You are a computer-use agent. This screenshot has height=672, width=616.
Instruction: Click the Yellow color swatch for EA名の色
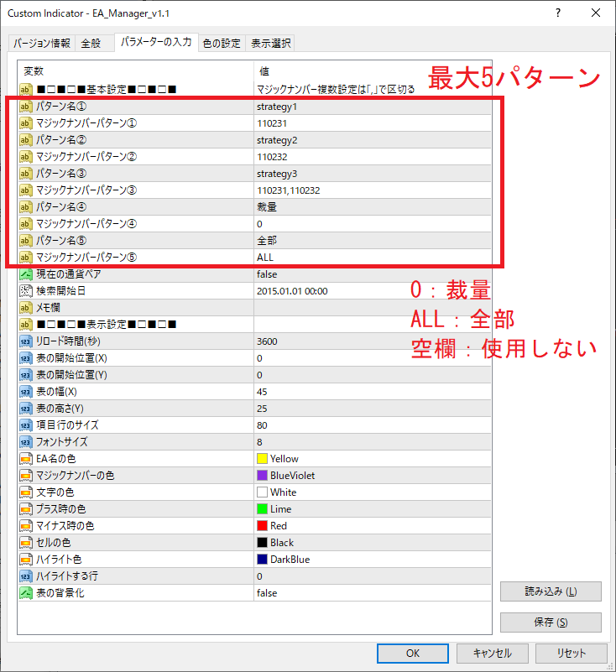(262, 459)
